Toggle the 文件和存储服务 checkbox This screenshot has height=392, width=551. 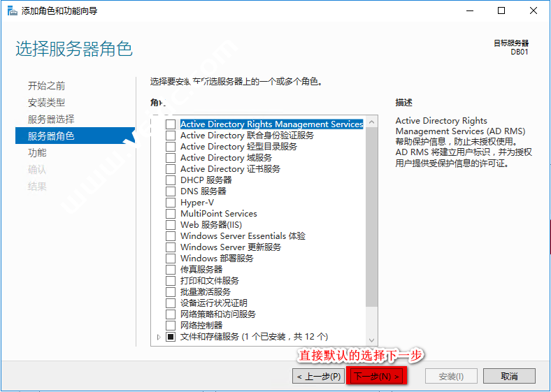click(x=171, y=337)
